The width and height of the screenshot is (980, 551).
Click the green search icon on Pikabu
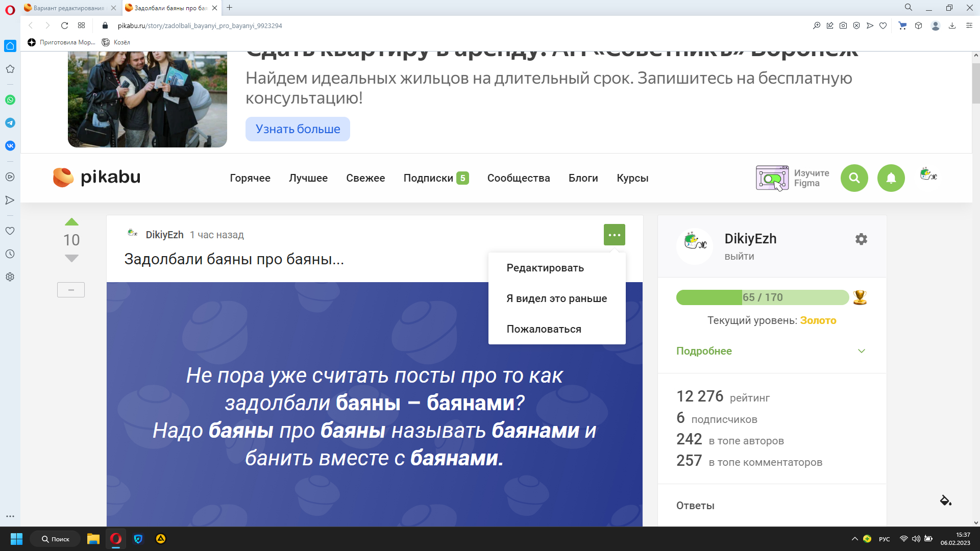(854, 178)
